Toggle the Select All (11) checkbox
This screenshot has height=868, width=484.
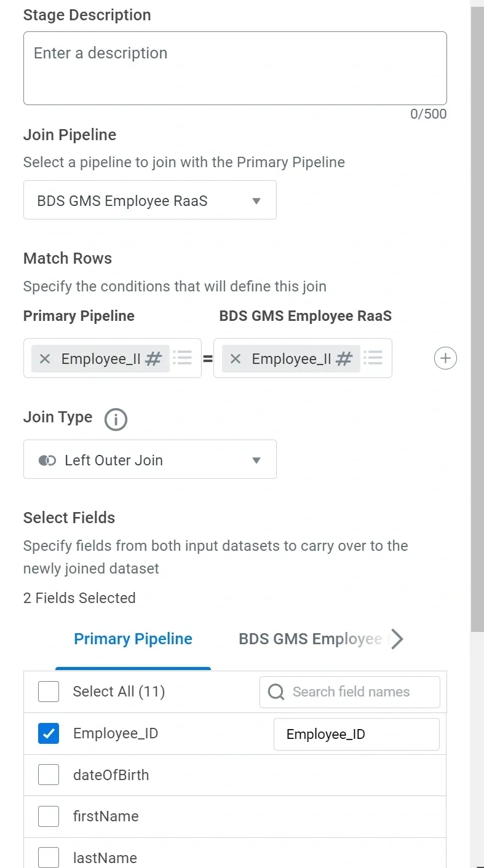49,692
